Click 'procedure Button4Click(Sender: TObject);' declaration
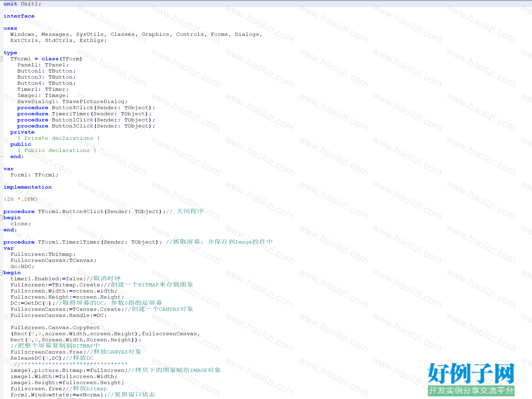532x399 pixels. point(86,108)
